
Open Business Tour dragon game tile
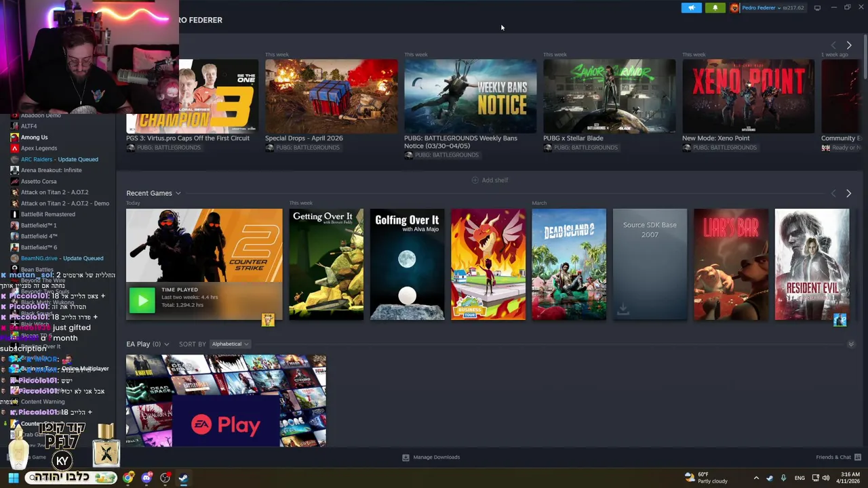pos(488,264)
